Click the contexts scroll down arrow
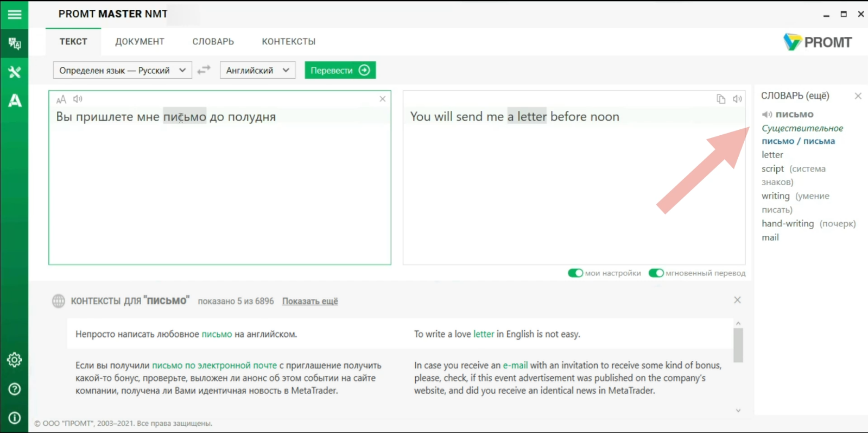The image size is (868, 433). click(x=738, y=411)
